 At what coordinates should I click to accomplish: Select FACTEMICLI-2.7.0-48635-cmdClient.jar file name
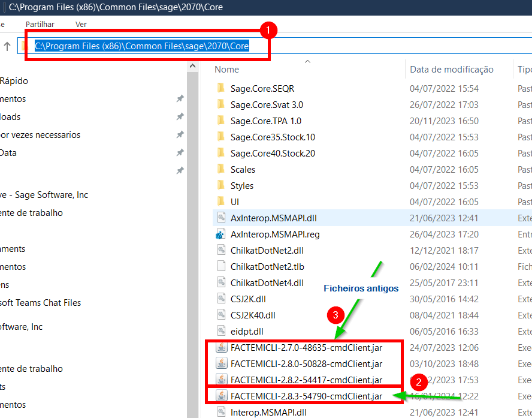click(x=306, y=348)
